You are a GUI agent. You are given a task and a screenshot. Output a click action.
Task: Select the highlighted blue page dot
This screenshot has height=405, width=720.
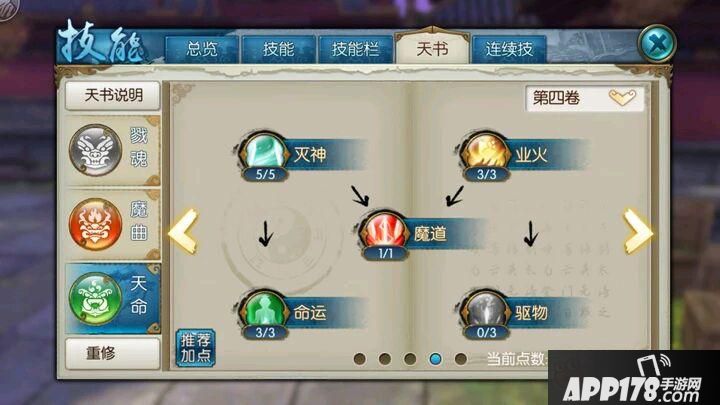tap(435, 359)
